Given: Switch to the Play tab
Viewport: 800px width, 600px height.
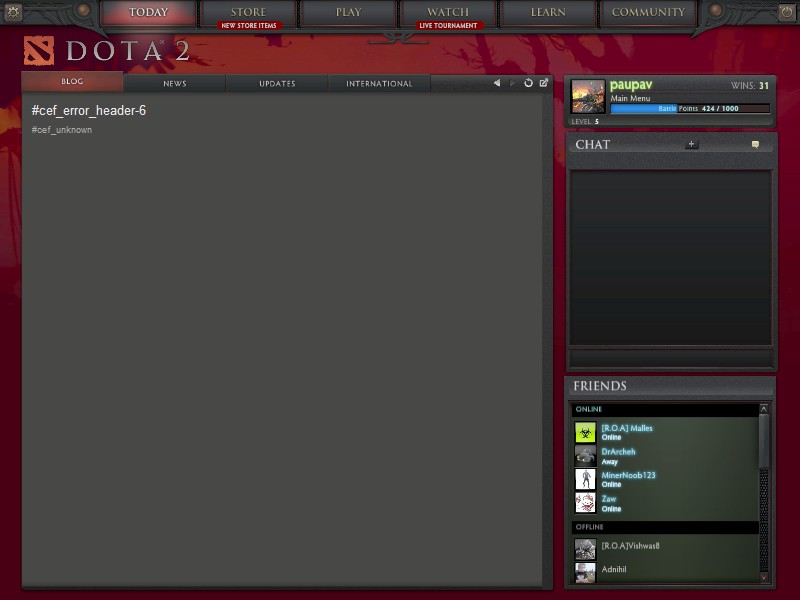Looking at the screenshot, I should pyautogui.click(x=348, y=13).
